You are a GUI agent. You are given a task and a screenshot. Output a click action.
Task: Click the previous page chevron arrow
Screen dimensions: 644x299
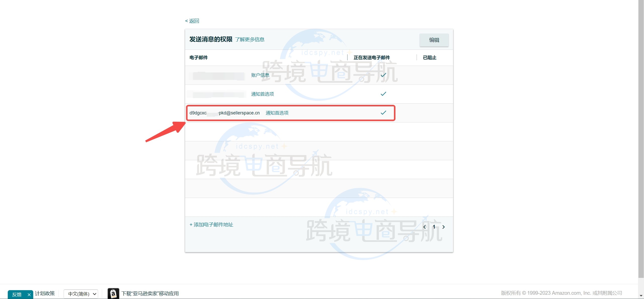point(425,227)
